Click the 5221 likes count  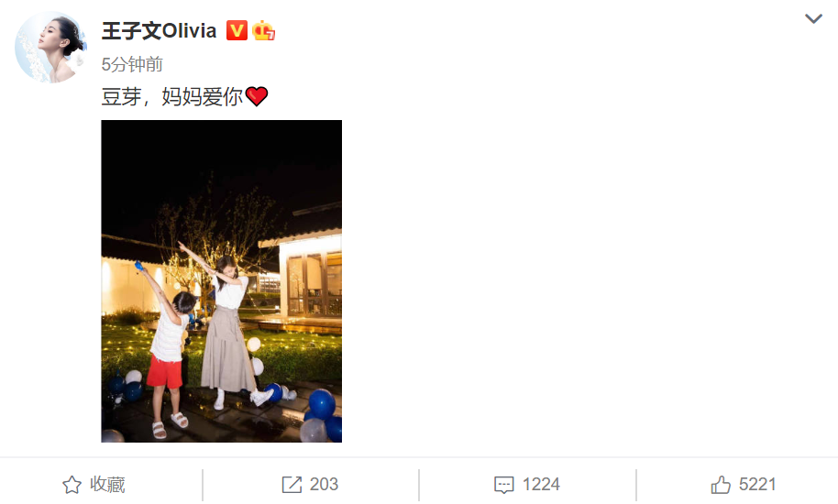[x=757, y=484]
